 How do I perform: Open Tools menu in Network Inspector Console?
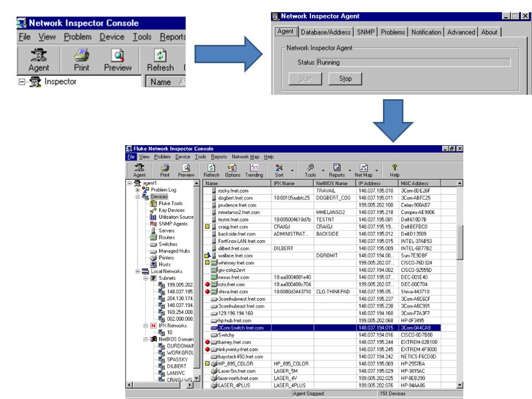[x=142, y=37]
